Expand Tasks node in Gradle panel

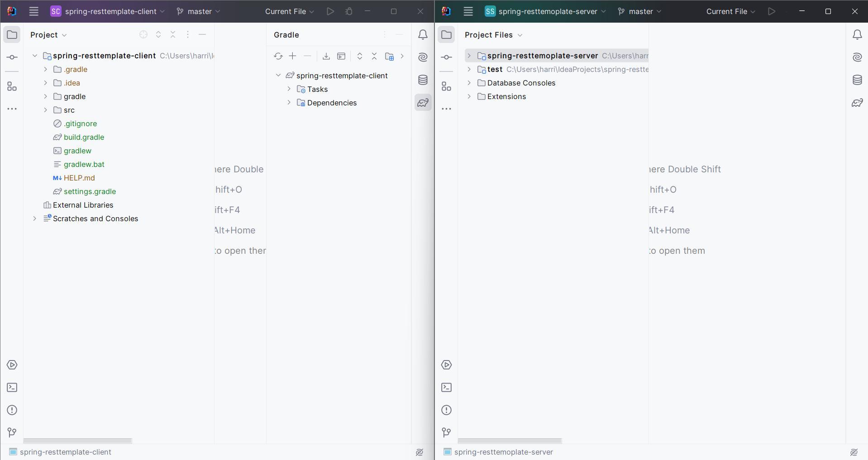pyautogui.click(x=289, y=89)
